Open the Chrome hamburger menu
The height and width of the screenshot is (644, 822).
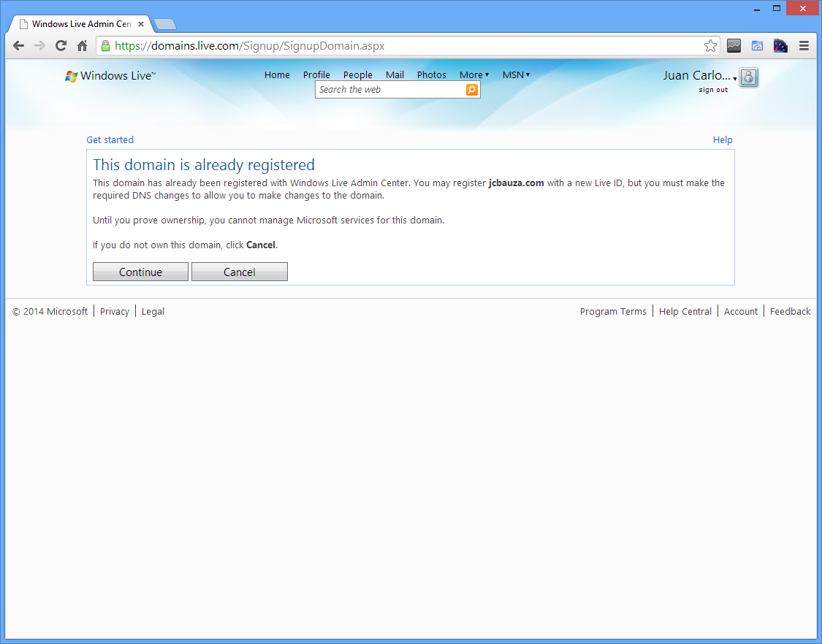click(x=804, y=46)
